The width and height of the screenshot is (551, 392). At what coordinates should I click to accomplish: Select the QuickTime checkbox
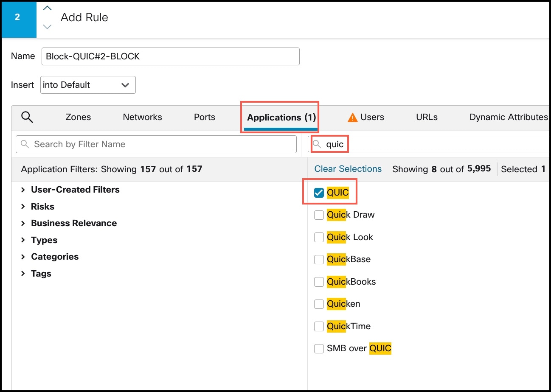(x=319, y=326)
